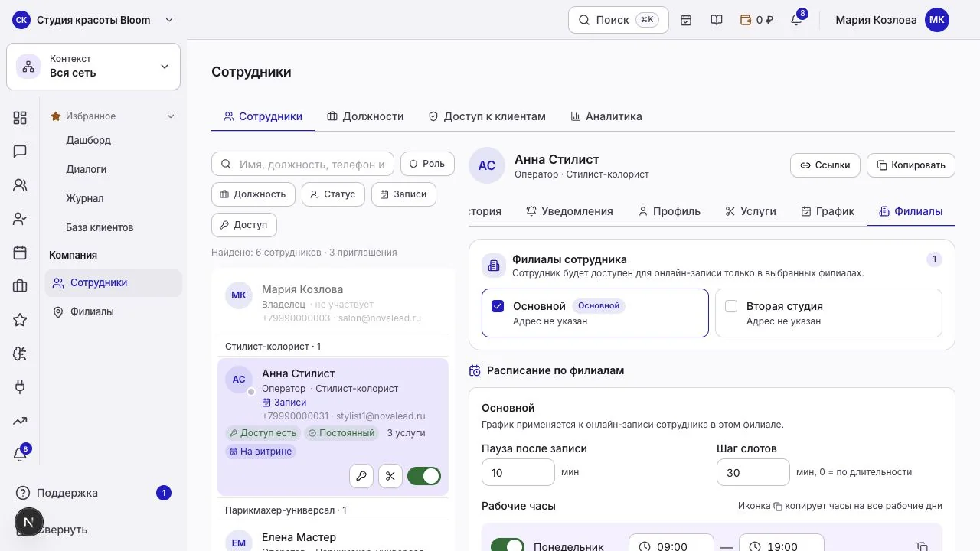Click Шаг слотов minutes field

[753, 473]
